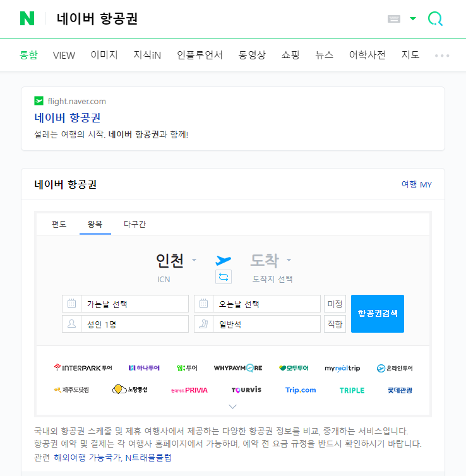466x476 pixels.
Task: Open the TOURVIS partner logo
Action: coord(246,390)
